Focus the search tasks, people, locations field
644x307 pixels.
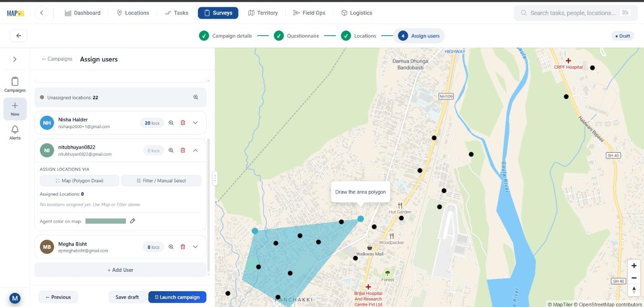(576, 13)
